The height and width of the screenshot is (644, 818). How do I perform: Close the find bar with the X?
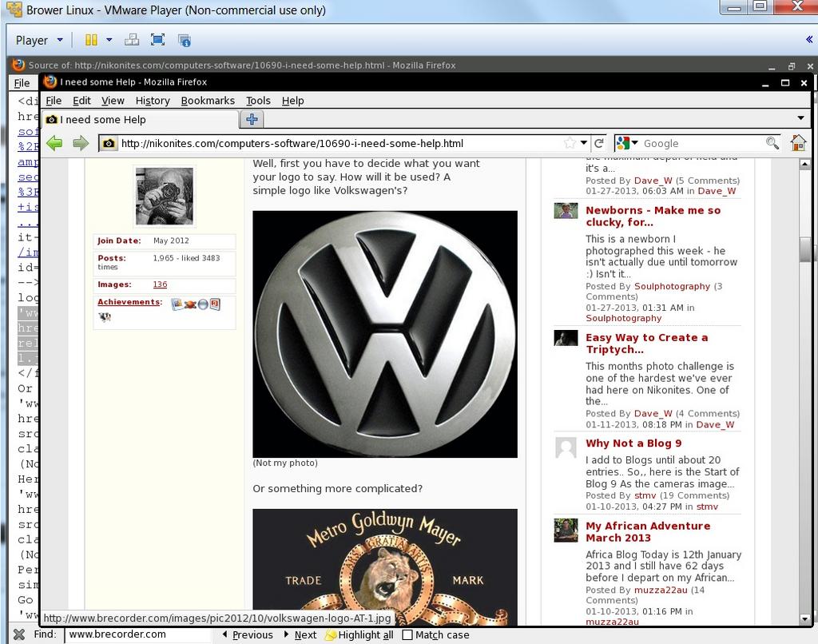[19, 634]
